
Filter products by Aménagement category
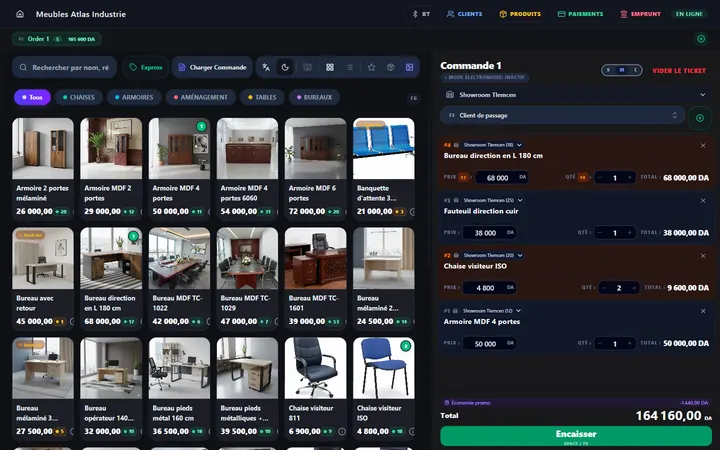(200, 97)
